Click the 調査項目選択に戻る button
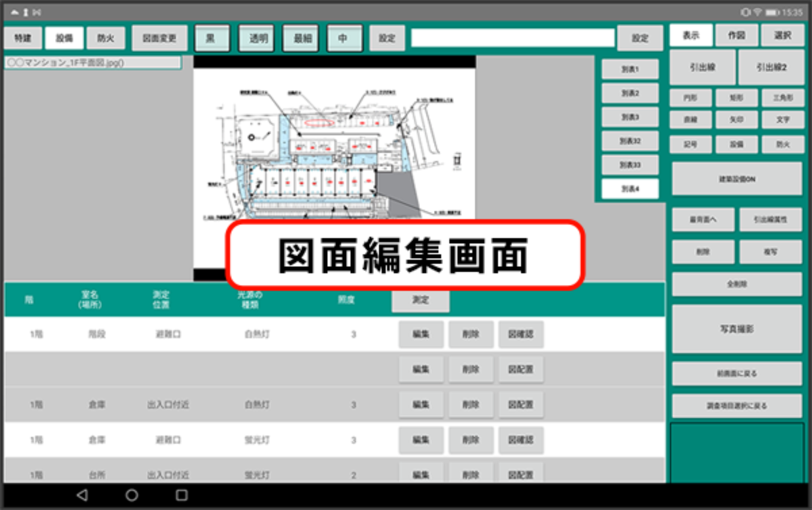This screenshot has width=812, height=510. pos(737,406)
